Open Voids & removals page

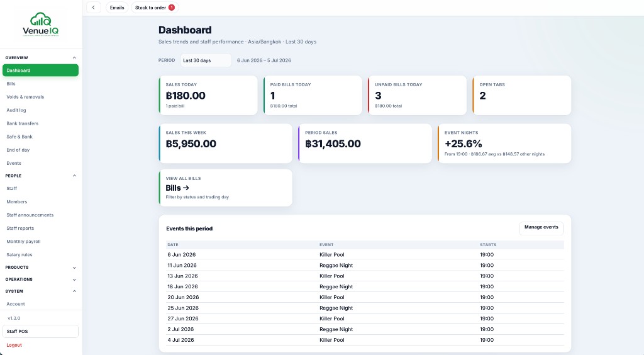(40, 97)
